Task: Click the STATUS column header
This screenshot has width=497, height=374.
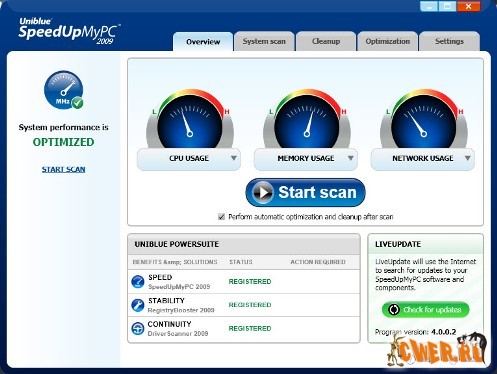Action: pos(241,262)
